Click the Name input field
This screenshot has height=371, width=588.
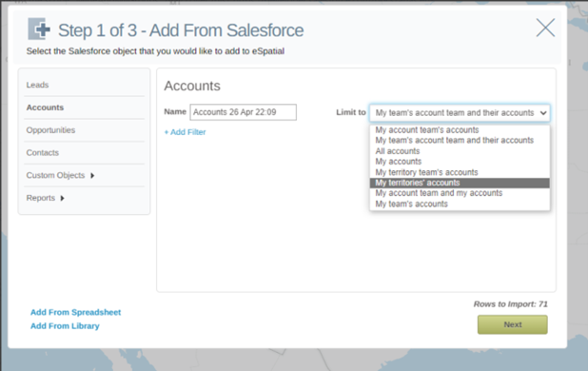tap(243, 112)
